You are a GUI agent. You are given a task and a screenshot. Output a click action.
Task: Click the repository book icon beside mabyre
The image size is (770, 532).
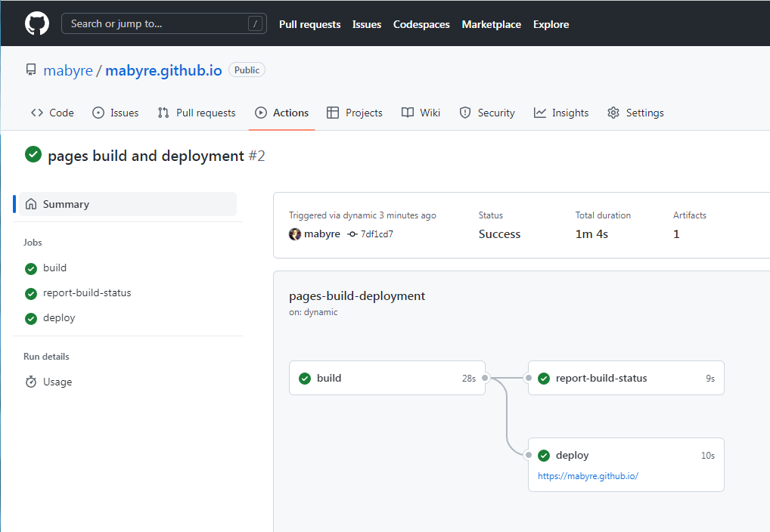31,70
